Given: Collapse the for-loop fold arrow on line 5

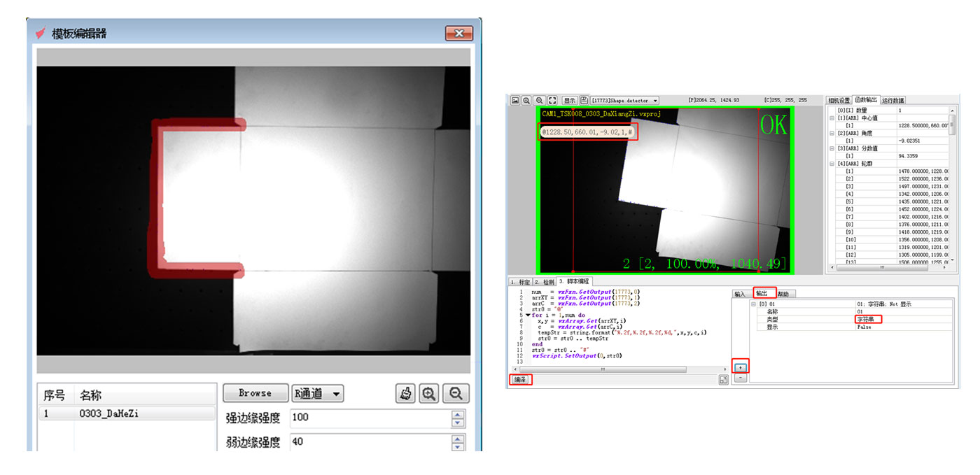Looking at the screenshot, I should [528, 315].
